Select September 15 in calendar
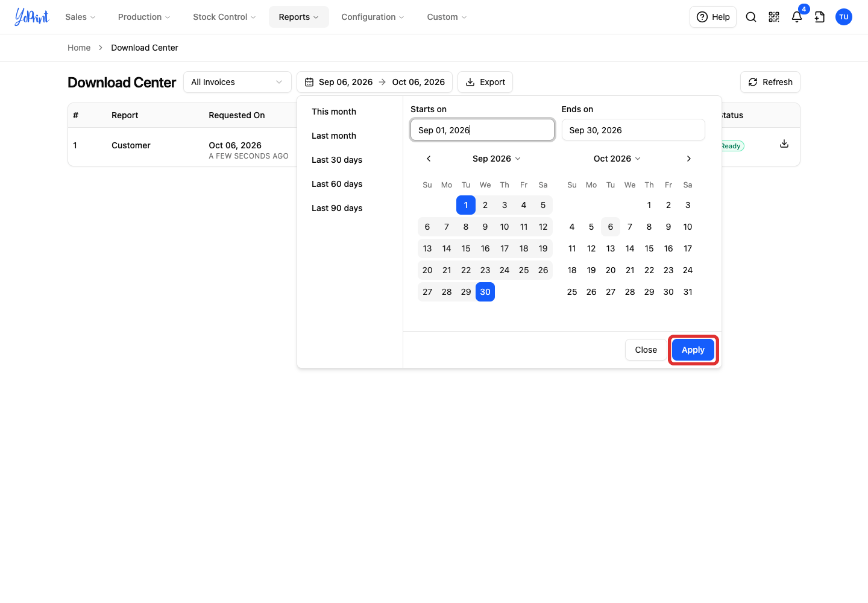Viewport: 868px width, 603px height. click(466, 248)
